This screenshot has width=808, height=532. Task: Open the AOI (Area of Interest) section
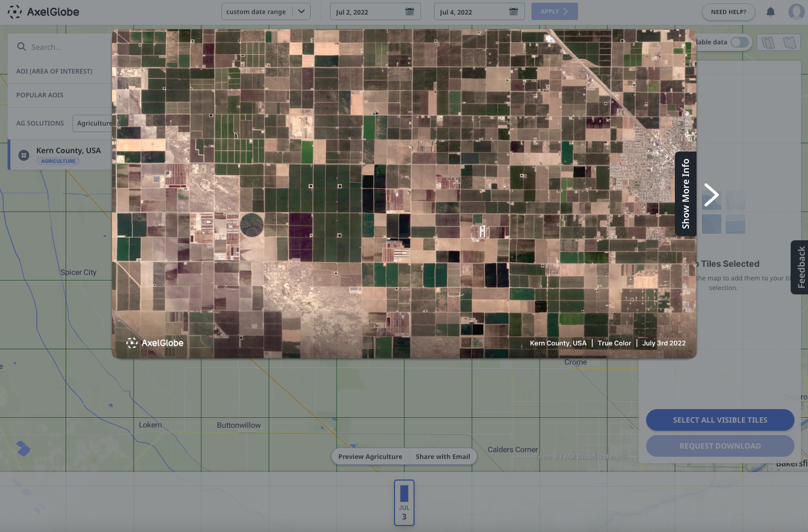54,71
